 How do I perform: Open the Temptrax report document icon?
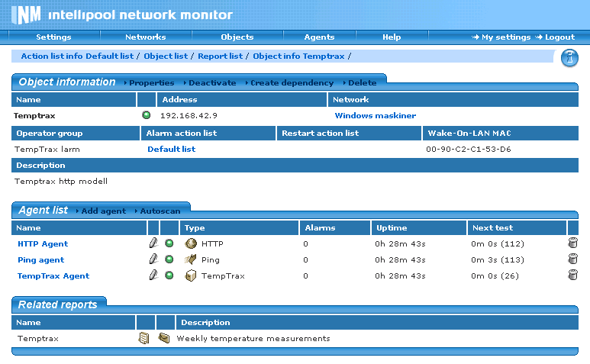coord(143,338)
